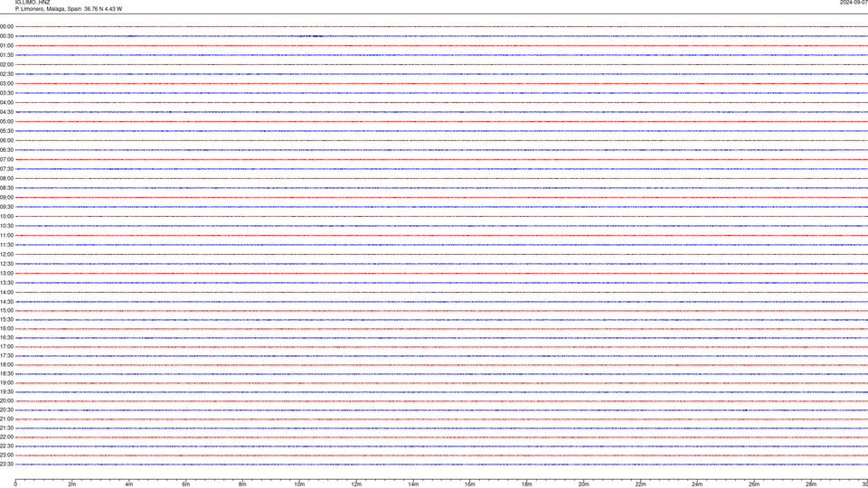Screen dimensions: 868x488
Task: Select the 01:00 time label
Action: point(6,45)
